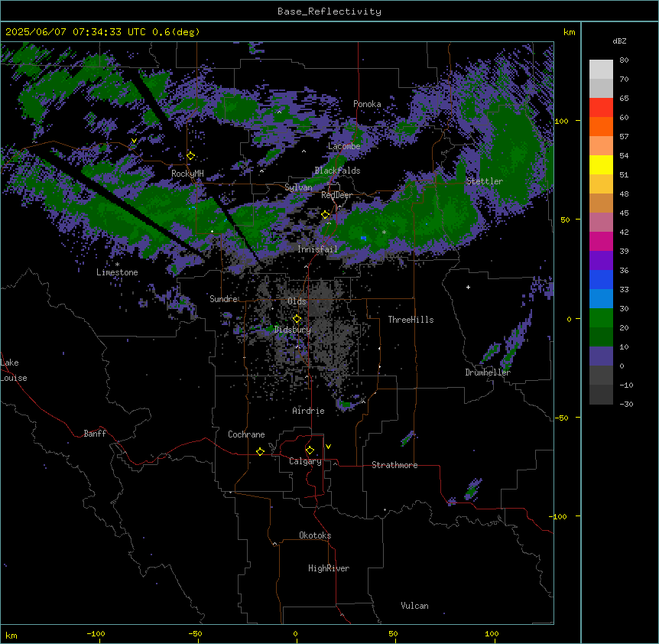Click the red 65-60 dBZ legend swatch
This screenshot has height=644, width=659.
tap(601, 108)
